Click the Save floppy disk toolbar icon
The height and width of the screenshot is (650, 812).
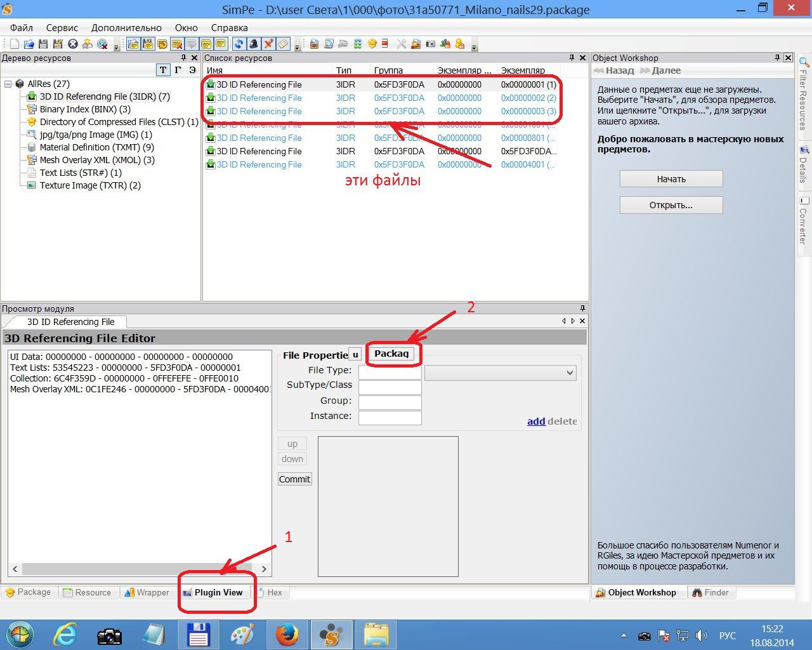point(43,44)
